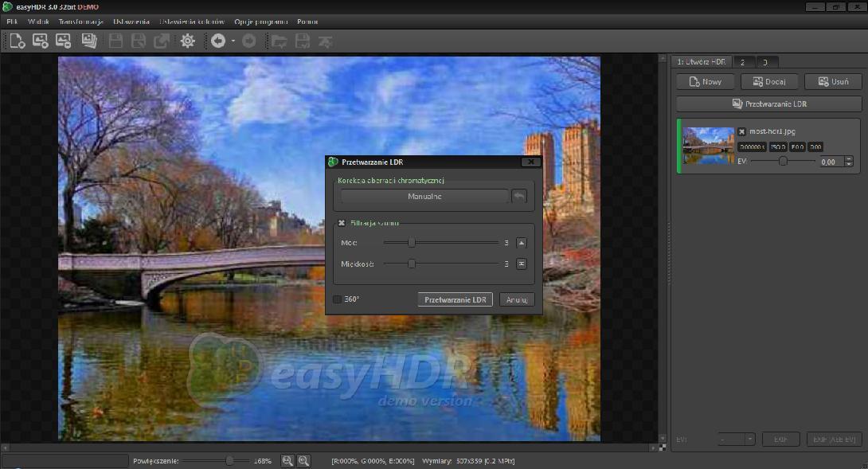The height and width of the screenshot is (469, 868).
Task: Click Przetwarzanie LDR button in side panel
Action: coord(769,104)
